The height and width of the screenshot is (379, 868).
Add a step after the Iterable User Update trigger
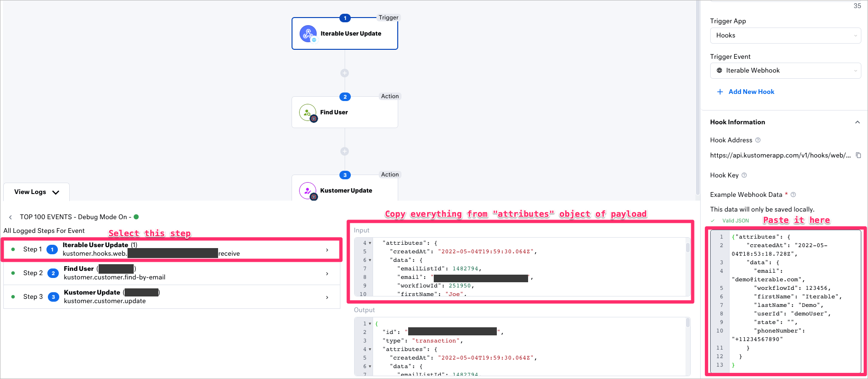[345, 73]
